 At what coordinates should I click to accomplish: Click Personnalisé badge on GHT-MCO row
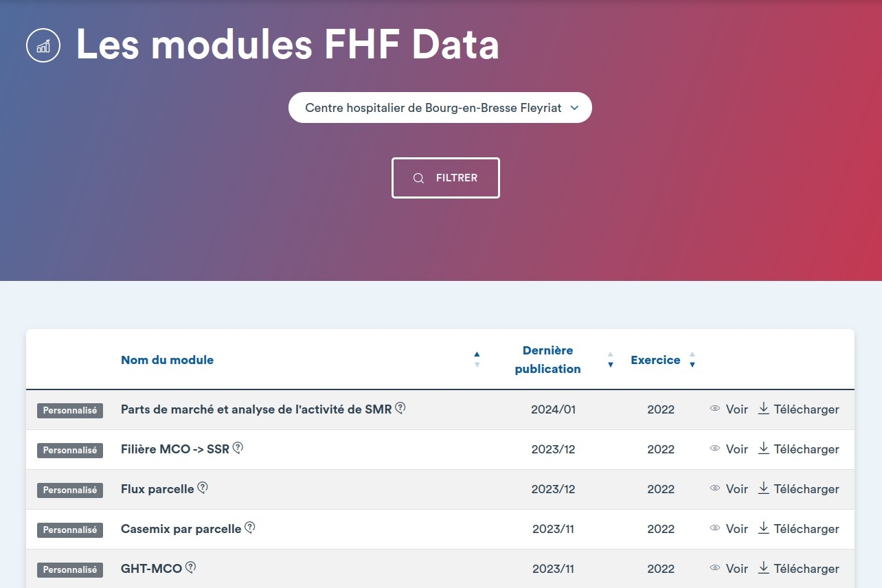[70, 569]
